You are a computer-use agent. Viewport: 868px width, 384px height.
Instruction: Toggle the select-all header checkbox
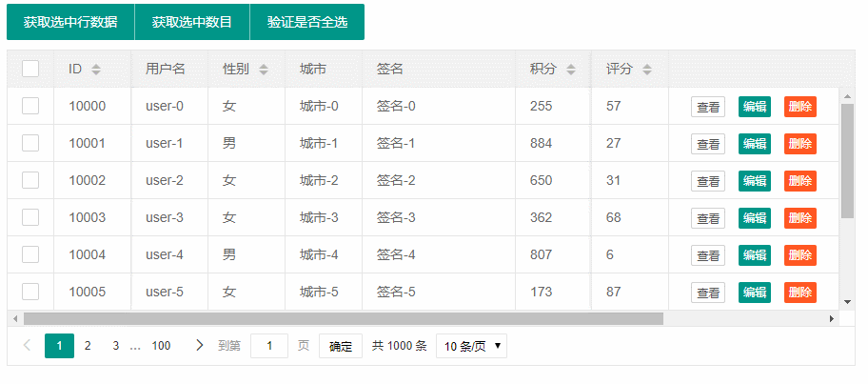tap(30, 69)
